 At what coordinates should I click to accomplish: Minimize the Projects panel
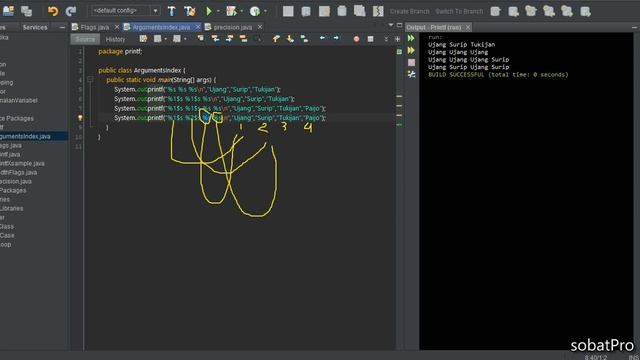pyautogui.click(x=62, y=27)
